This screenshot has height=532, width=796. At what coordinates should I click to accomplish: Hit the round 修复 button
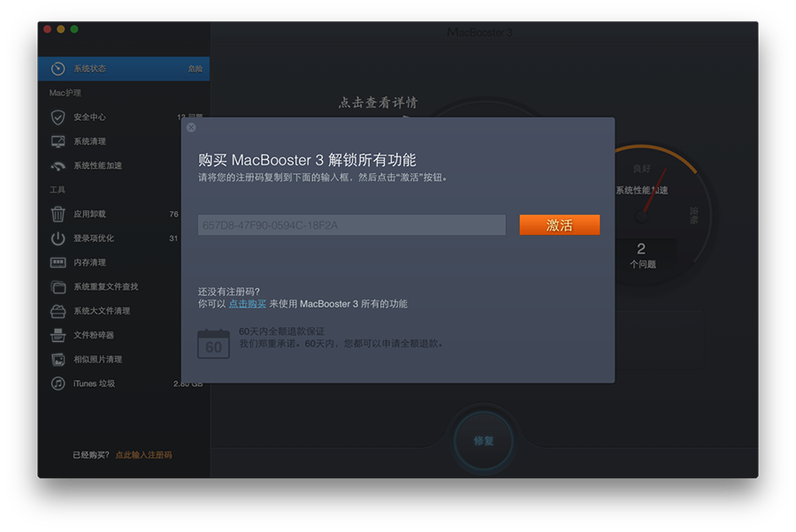[483, 441]
